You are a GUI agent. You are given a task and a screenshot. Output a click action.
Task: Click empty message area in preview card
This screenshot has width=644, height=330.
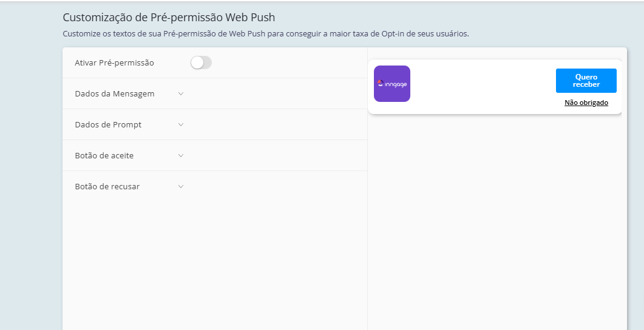[483, 85]
